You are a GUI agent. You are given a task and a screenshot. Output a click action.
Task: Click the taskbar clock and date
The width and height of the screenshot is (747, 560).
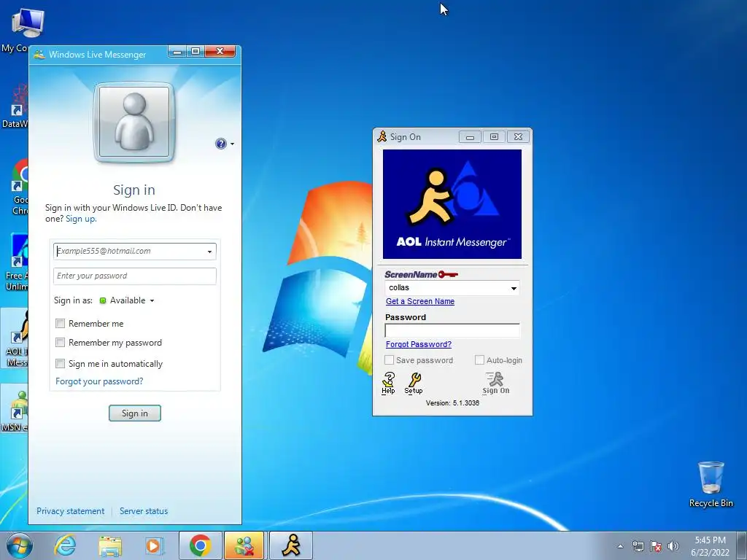pyautogui.click(x=711, y=546)
